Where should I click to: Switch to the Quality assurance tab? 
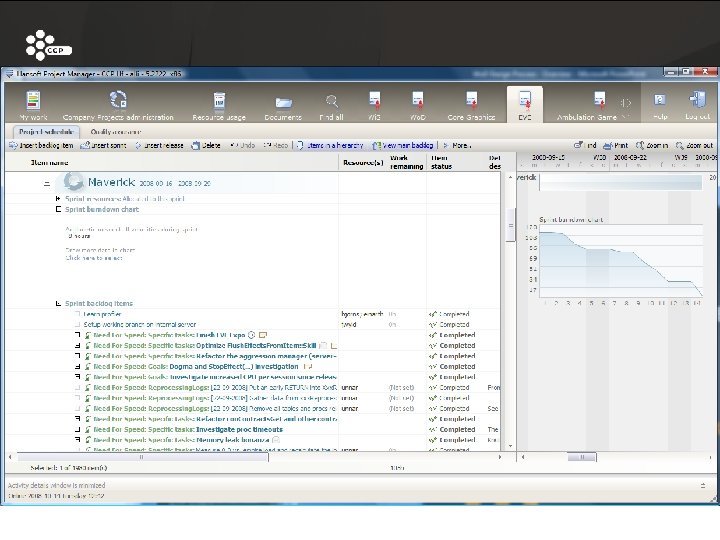[116, 132]
